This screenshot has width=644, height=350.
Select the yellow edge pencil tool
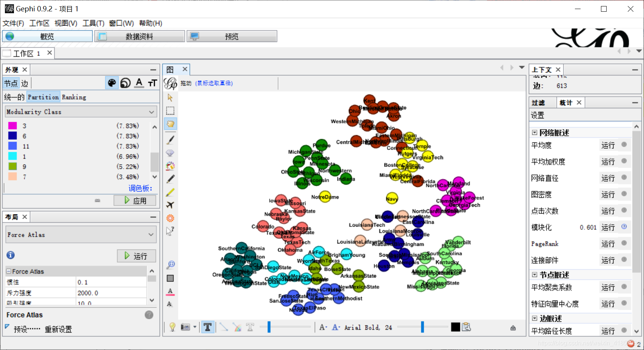coord(170,192)
